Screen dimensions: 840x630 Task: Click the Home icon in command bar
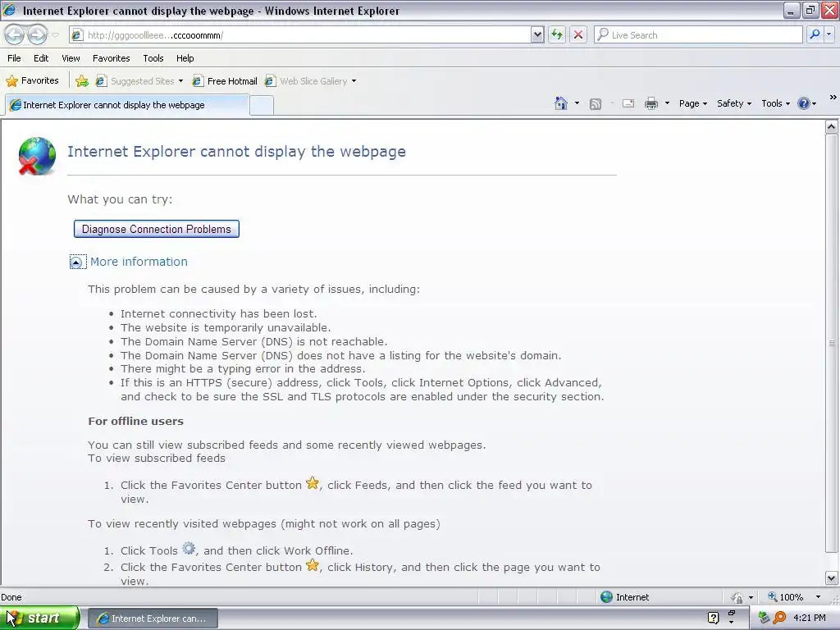(561, 103)
